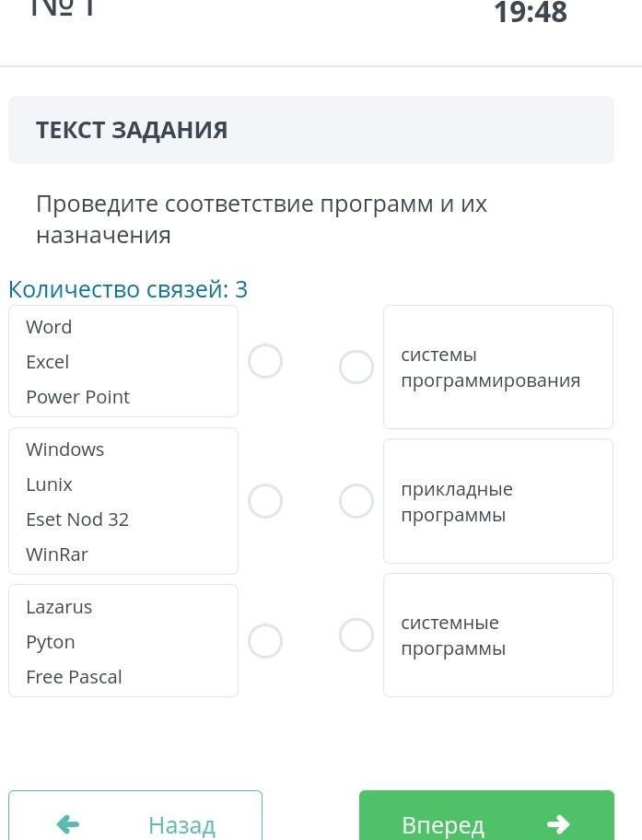Click the Word Excel Power Point box
The height and width of the screenshot is (840, 642).
tap(123, 361)
